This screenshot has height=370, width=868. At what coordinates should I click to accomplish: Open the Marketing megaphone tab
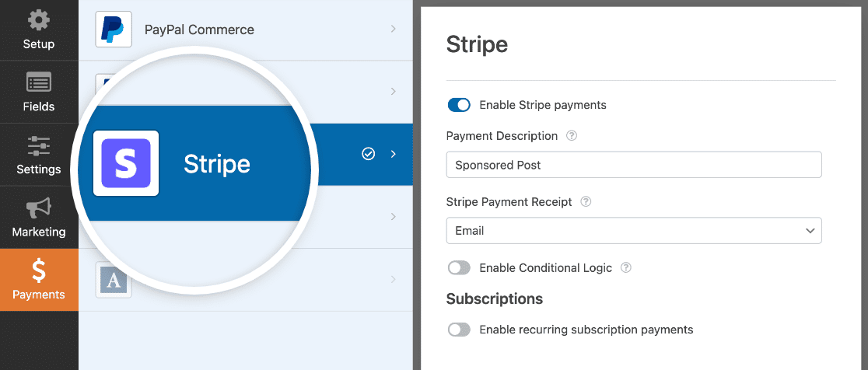(39, 218)
